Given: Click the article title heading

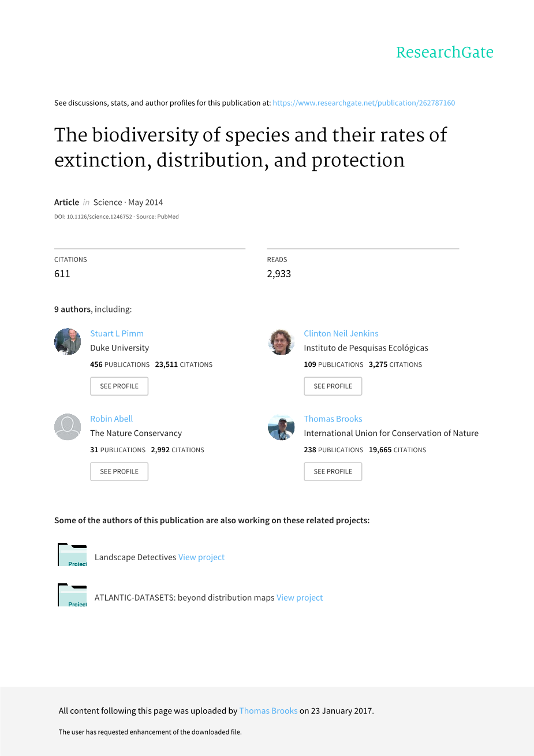Looking at the screenshot, I should point(251,147).
